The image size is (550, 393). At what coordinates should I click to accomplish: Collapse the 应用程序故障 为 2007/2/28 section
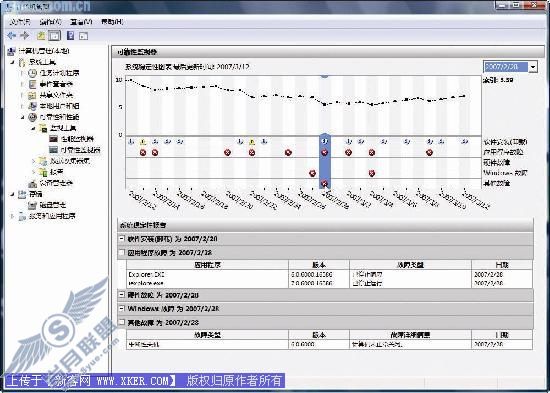point(121,252)
